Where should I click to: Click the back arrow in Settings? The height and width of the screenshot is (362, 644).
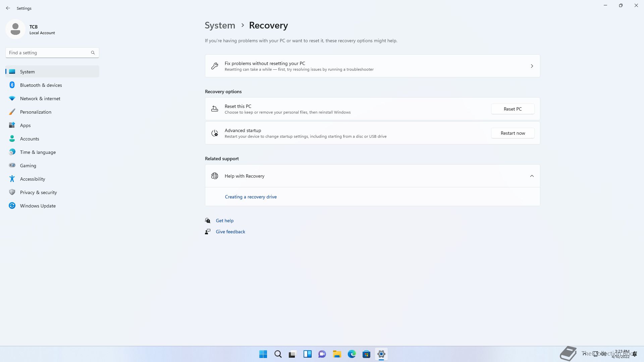coord(8,8)
